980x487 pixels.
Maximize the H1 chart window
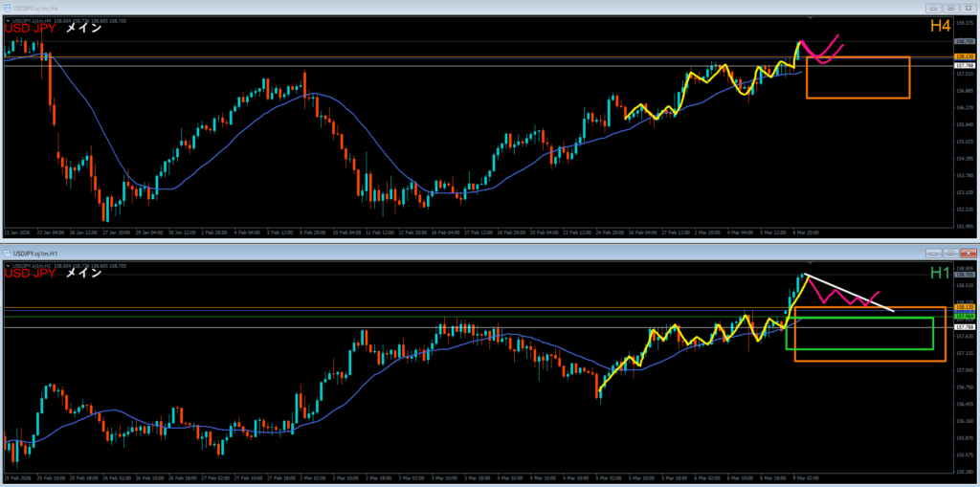click(x=951, y=253)
